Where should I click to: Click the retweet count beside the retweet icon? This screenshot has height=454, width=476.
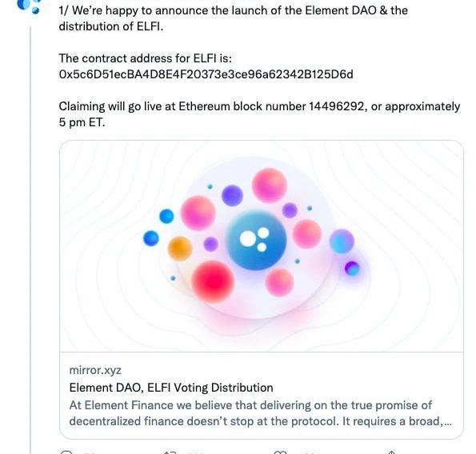(195, 452)
